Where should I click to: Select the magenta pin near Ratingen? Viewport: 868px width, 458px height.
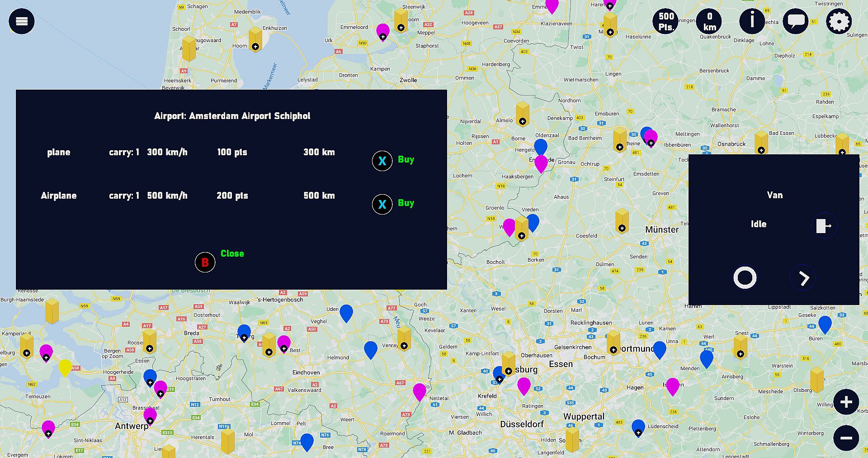[x=524, y=386]
